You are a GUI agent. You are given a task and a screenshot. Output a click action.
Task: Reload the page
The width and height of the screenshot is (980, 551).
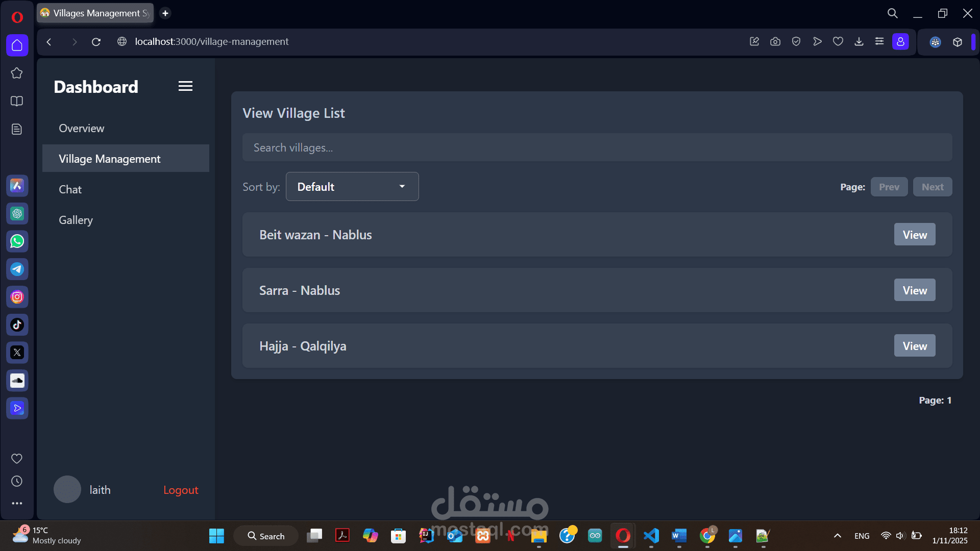pyautogui.click(x=96, y=42)
